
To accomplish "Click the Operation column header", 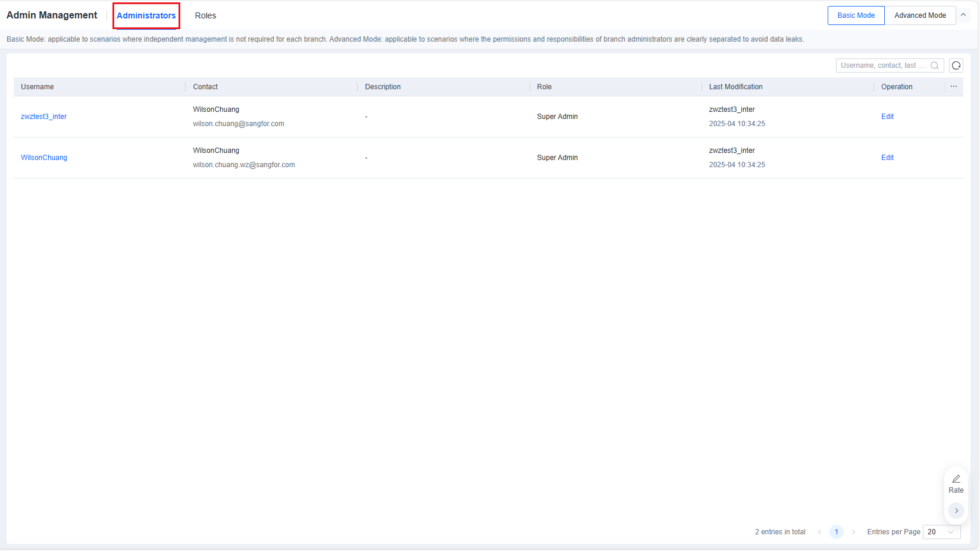I will point(897,87).
